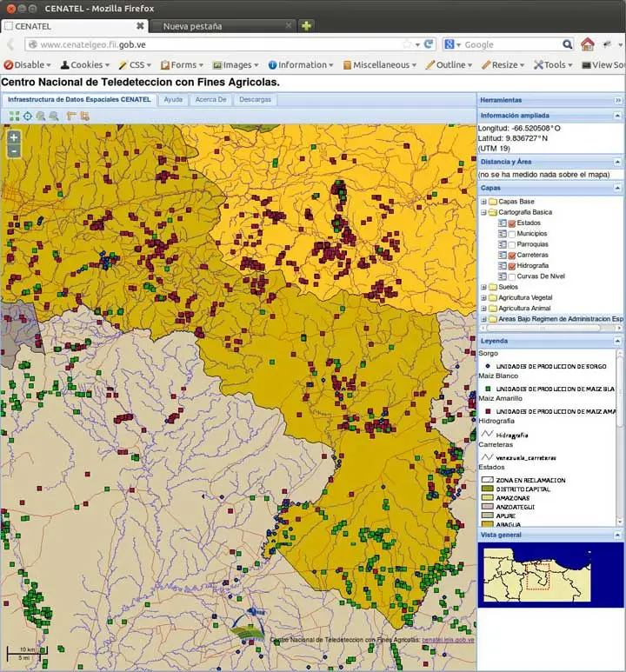Screen dimensions: 626x672
Task: Select the full extent grid icon in map toolbar
Action: [x=15, y=116]
